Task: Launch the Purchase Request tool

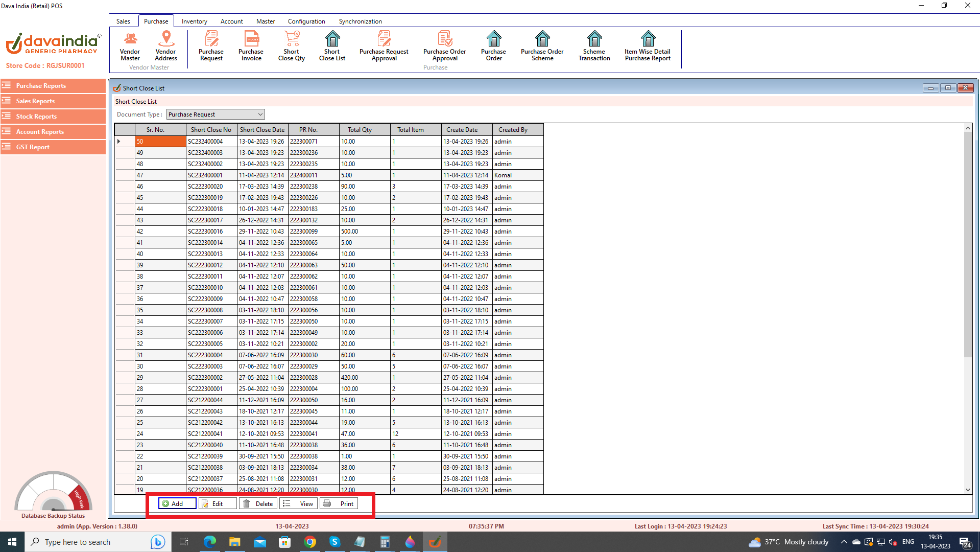Action: point(211,46)
